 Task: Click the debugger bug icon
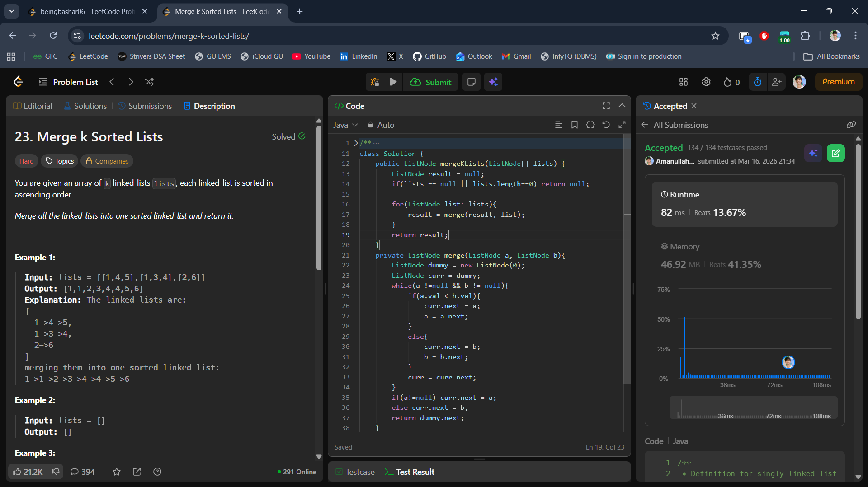375,82
